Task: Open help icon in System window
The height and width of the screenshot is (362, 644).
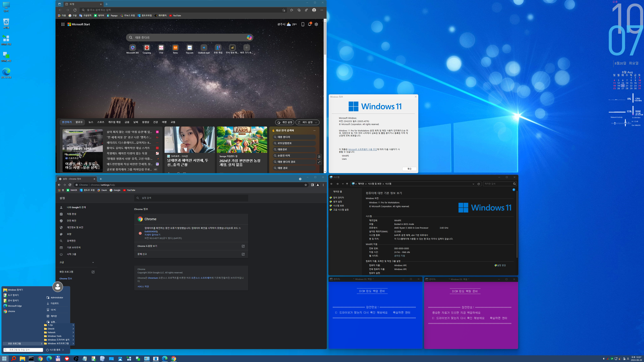Action: coord(514,190)
